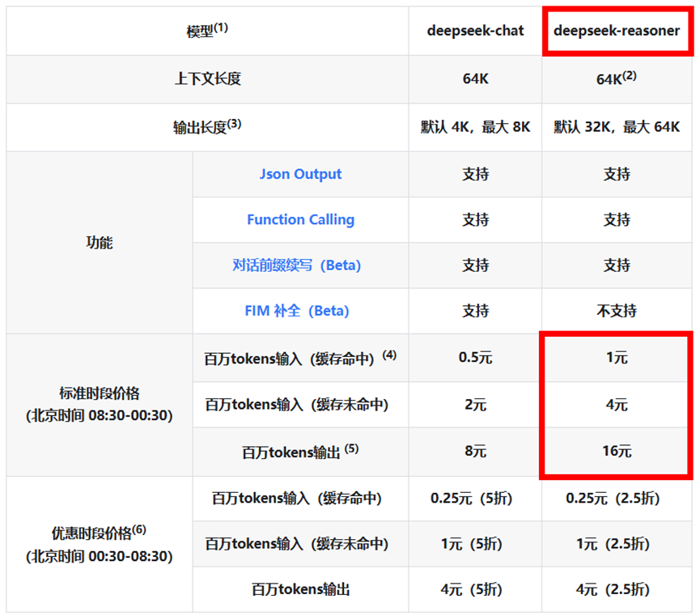Select the 0.5元 price cell

click(475, 358)
